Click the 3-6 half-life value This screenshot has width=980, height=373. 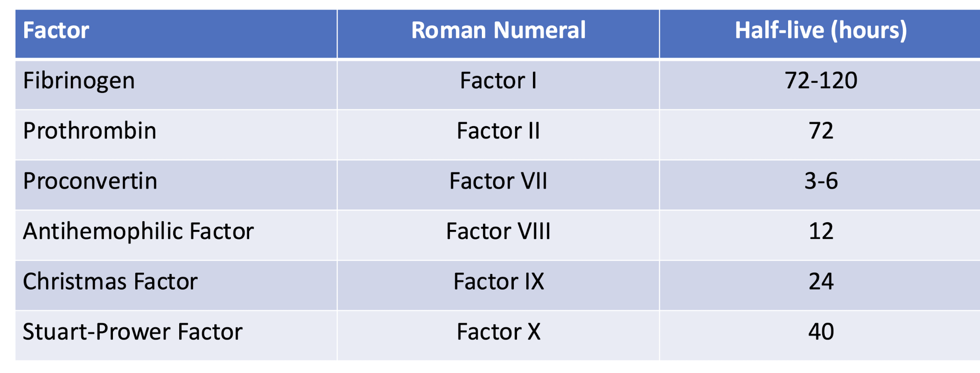(x=820, y=181)
